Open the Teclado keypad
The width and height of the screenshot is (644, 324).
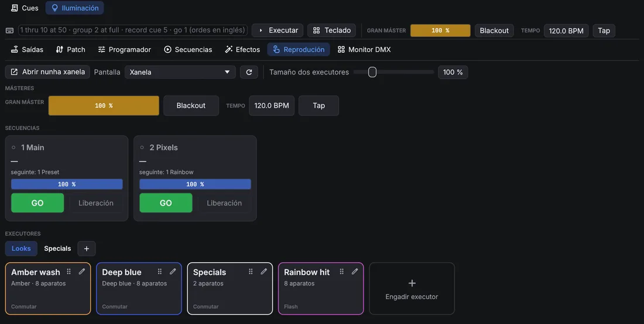click(x=332, y=30)
